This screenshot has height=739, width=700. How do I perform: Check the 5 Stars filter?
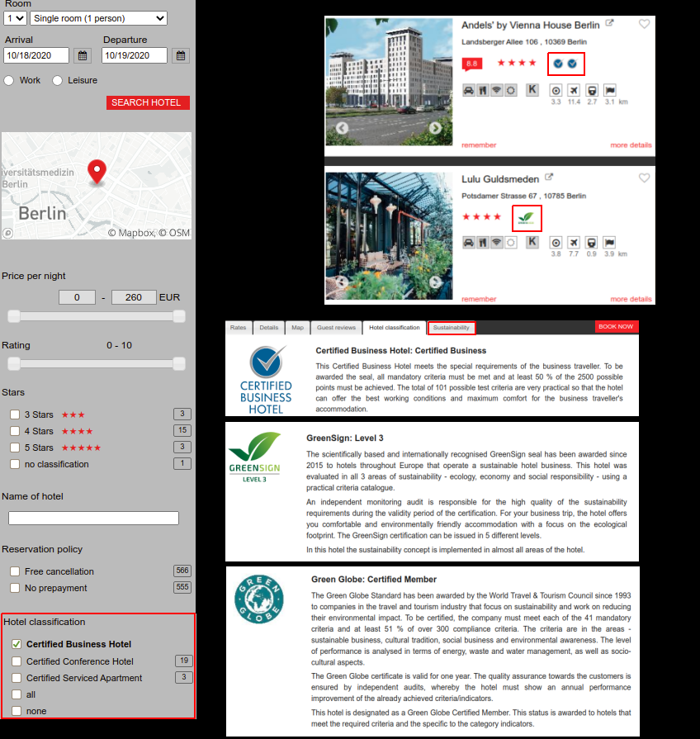[15, 448]
